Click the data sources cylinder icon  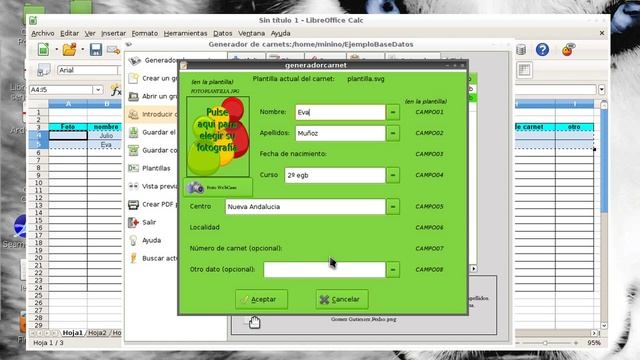coord(521,50)
